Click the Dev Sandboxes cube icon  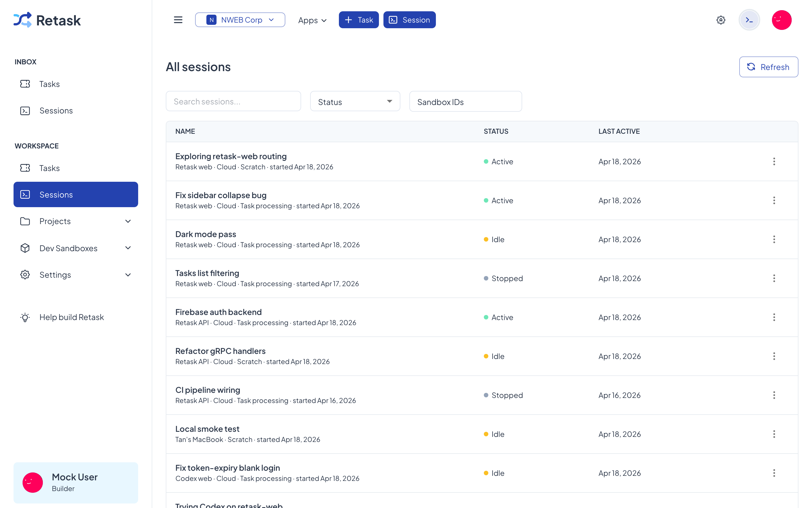coord(25,248)
